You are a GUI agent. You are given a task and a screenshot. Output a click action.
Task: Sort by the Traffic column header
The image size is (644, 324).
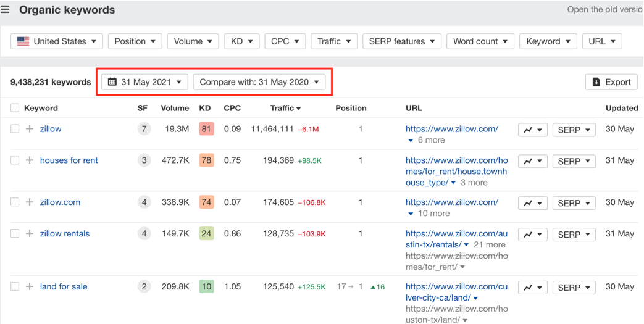(x=285, y=109)
